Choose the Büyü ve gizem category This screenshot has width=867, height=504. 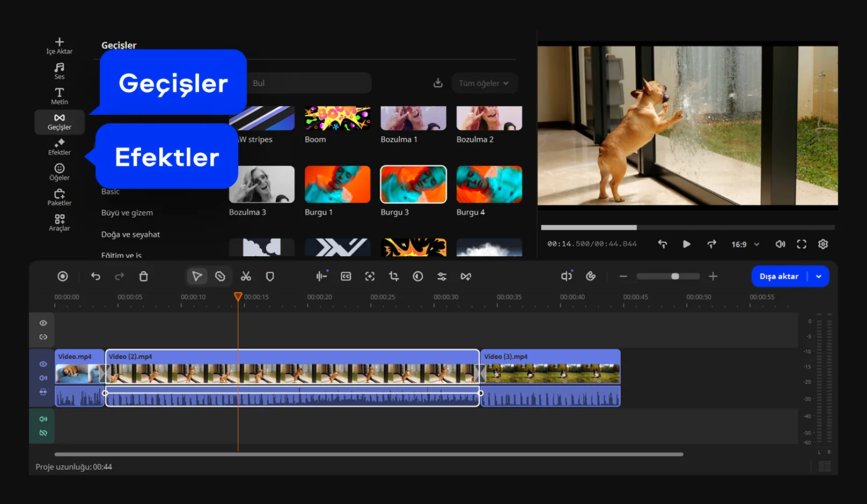127,213
